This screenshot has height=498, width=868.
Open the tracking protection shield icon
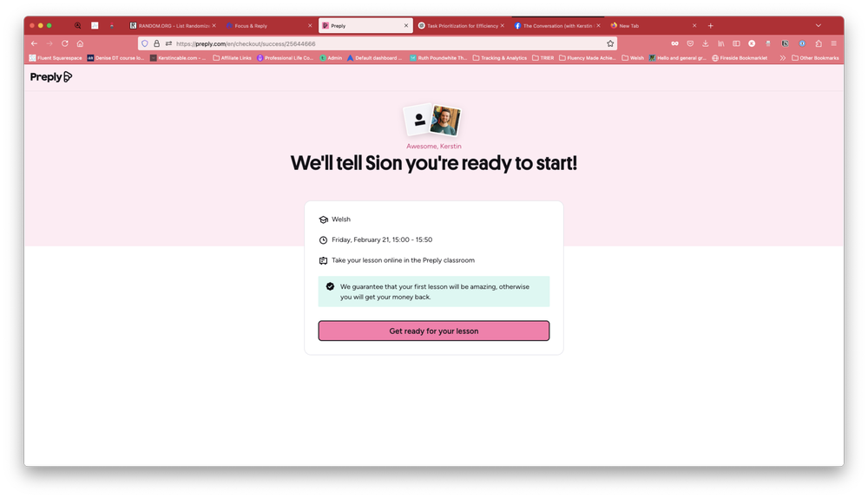(145, 43)
